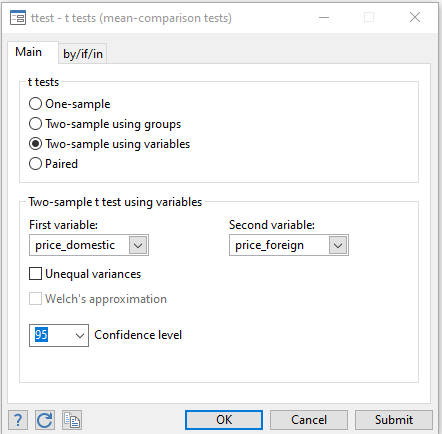
Task: Switch to the by/if/in tab
Action: point(83,53)
